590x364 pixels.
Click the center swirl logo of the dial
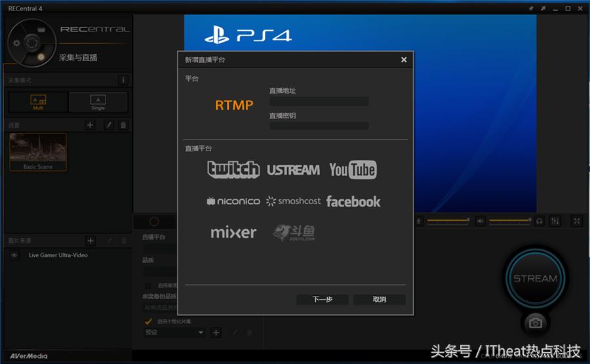(32, 42)
